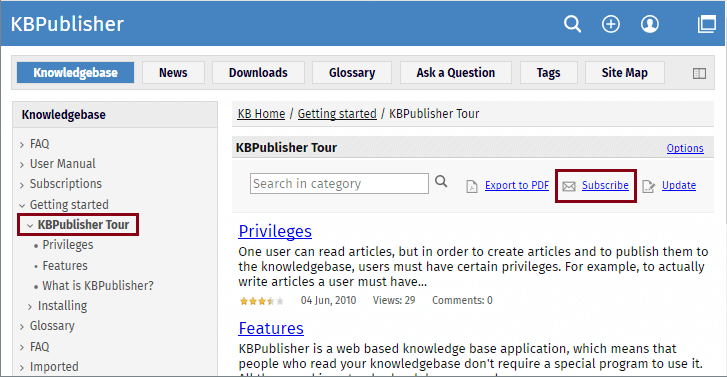The height and width of the screenshot is (377, 727).
Task: Click the PDF export icon
Action: coord(472,186)
